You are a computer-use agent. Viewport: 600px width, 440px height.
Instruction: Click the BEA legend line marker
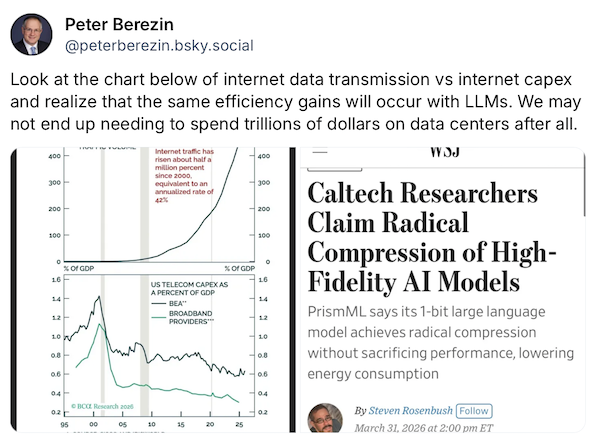coord(158,304)
